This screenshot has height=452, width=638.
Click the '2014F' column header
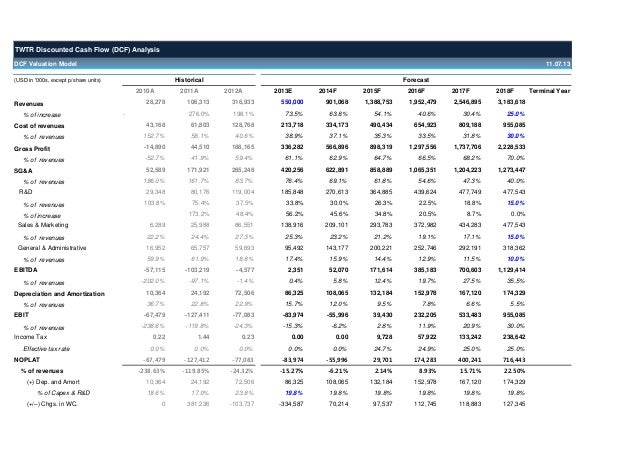(328, 91)
